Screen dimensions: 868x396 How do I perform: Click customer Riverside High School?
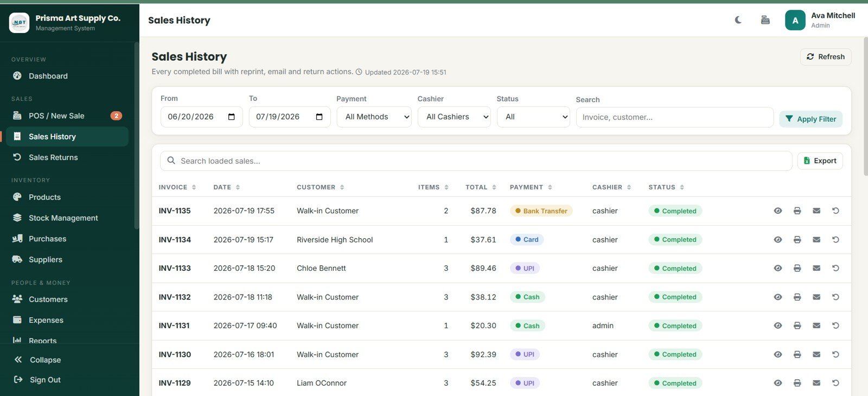335,240
